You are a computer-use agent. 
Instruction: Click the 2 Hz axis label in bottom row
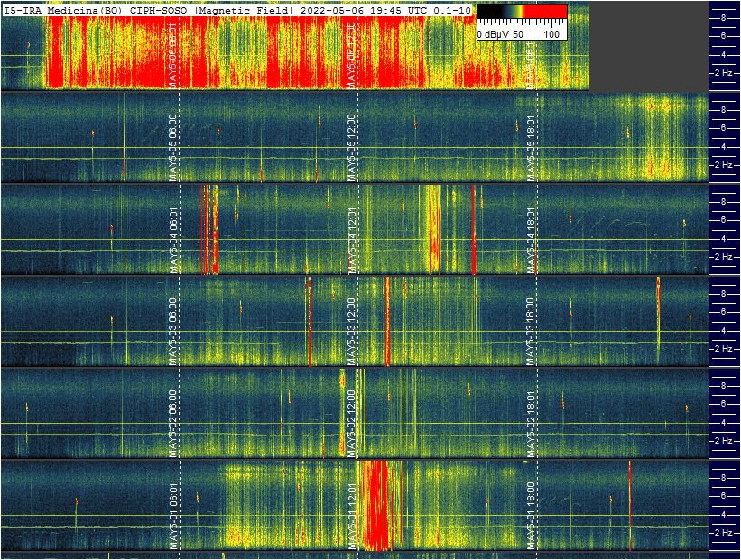point(723,533)
